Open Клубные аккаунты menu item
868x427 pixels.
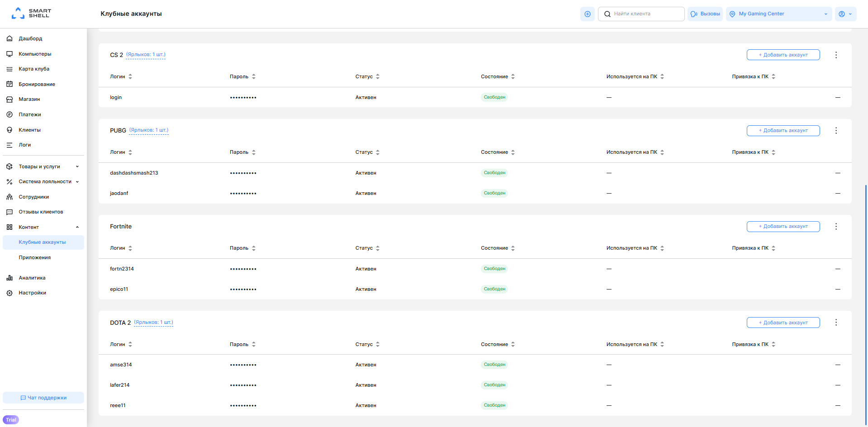coord(43,242)
